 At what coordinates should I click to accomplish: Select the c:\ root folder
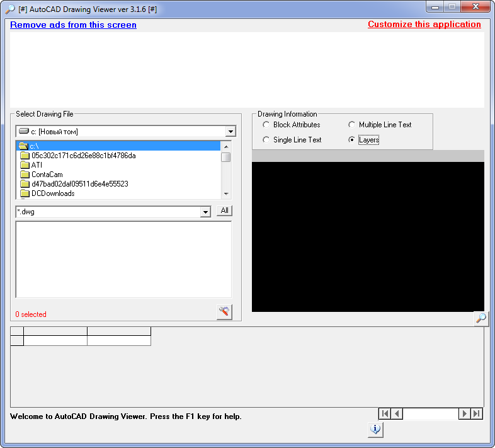coord(118,146)
